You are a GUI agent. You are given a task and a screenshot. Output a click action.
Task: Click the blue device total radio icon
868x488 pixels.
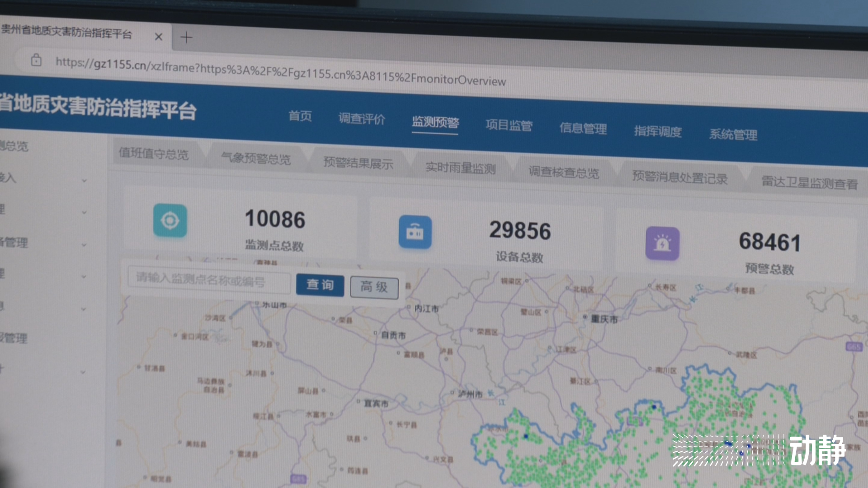coord(415,232)
